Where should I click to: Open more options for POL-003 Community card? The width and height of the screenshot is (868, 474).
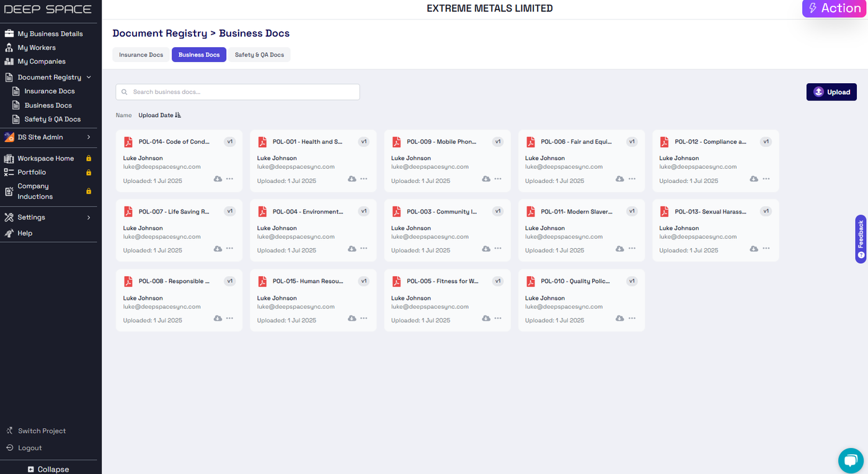point(498,248)
